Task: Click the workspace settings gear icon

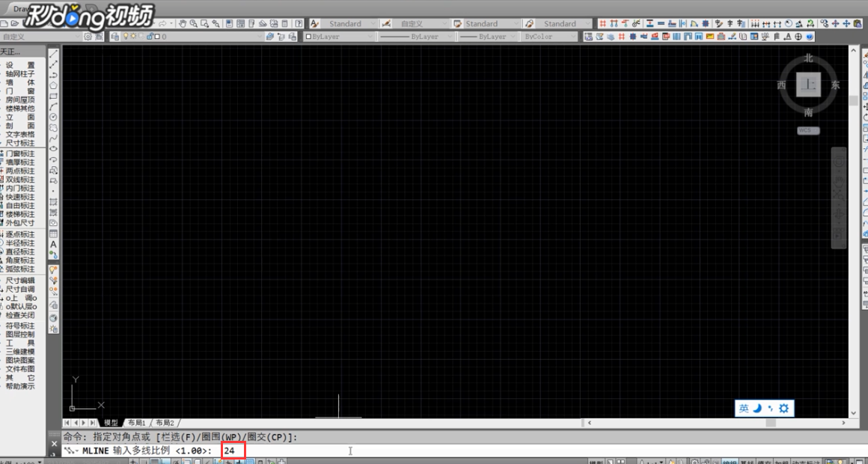Action: [x=88, y=37]
